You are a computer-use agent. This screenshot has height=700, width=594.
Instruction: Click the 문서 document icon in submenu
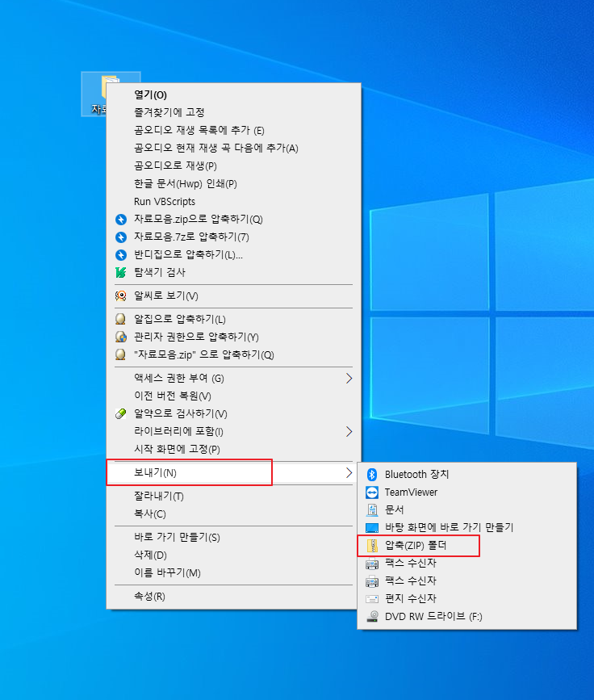click(372, 509)
